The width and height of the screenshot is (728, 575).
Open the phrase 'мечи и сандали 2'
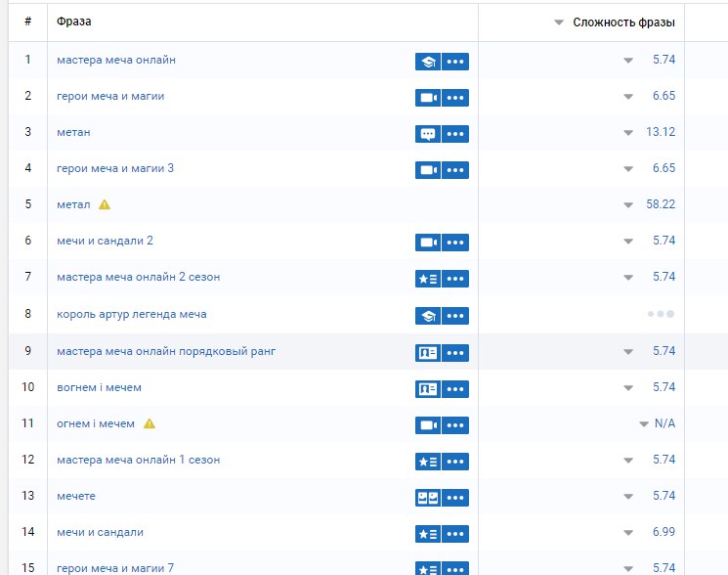pyautogui.click(x=105, y=241)
